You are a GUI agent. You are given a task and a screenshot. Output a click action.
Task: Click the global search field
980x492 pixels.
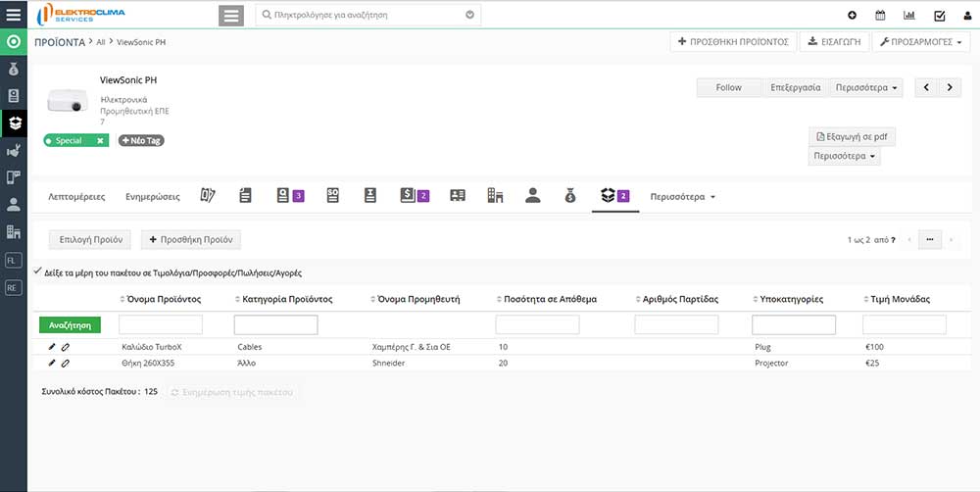[368, 15]
